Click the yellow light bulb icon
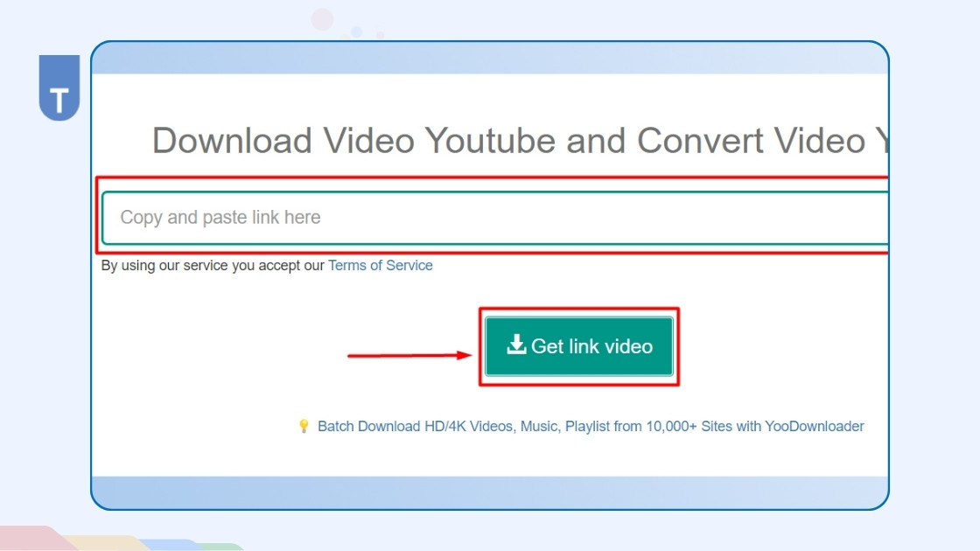Screen dimensions: 980x551 click(x=304, y=427)
